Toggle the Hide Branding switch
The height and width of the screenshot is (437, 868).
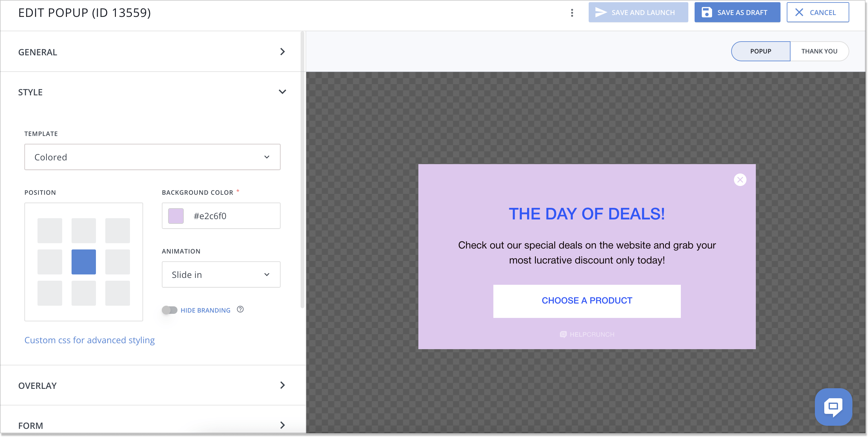coord(169,310)
